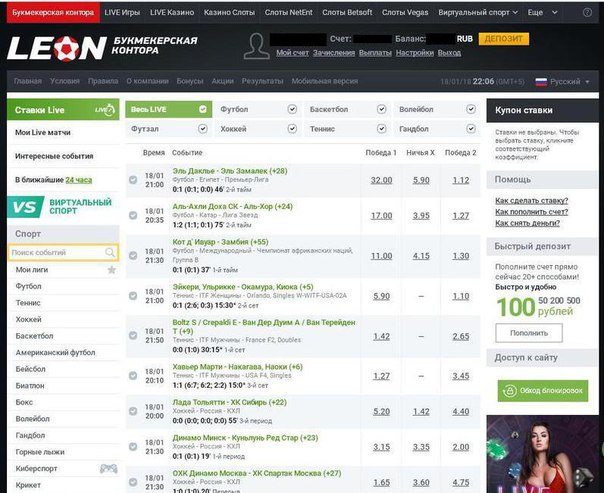Click the round marker for Кот д'Ивуар match
Image resolution: width=604 pixels, height=493 pixels.
coord(133,255)
